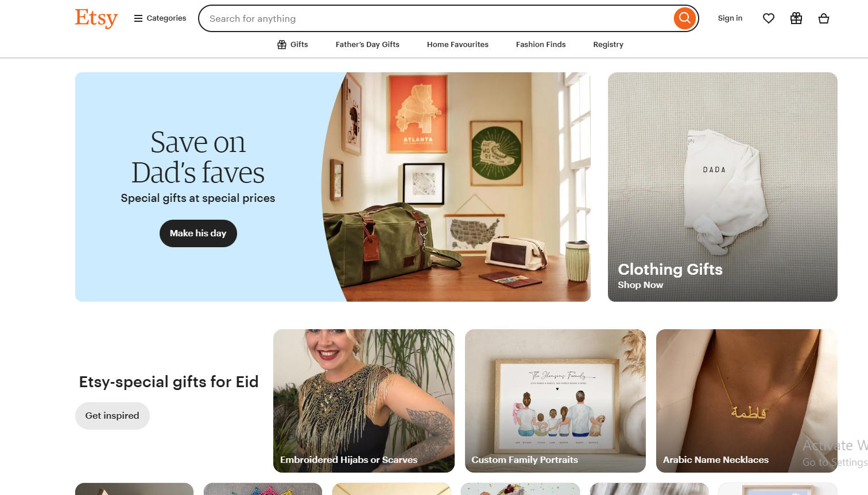Open Custom Family Portraits thumbnail
This screenshot has height=495, width=868.
click(555, 401)
